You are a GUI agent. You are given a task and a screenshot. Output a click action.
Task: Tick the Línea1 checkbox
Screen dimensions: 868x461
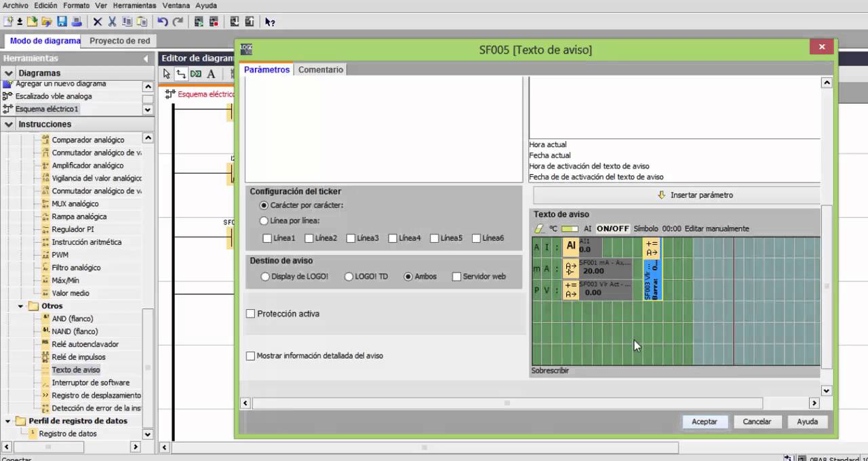tap(267, 238)
